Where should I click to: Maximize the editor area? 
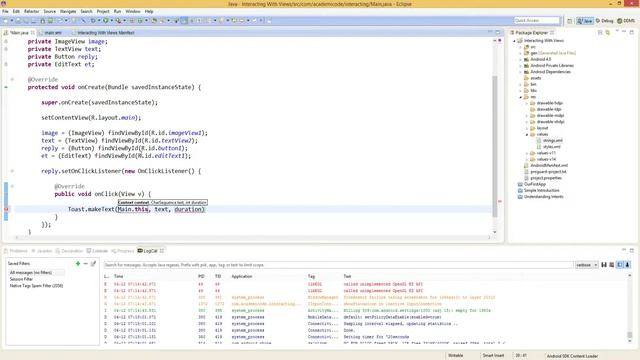[498, 32]
